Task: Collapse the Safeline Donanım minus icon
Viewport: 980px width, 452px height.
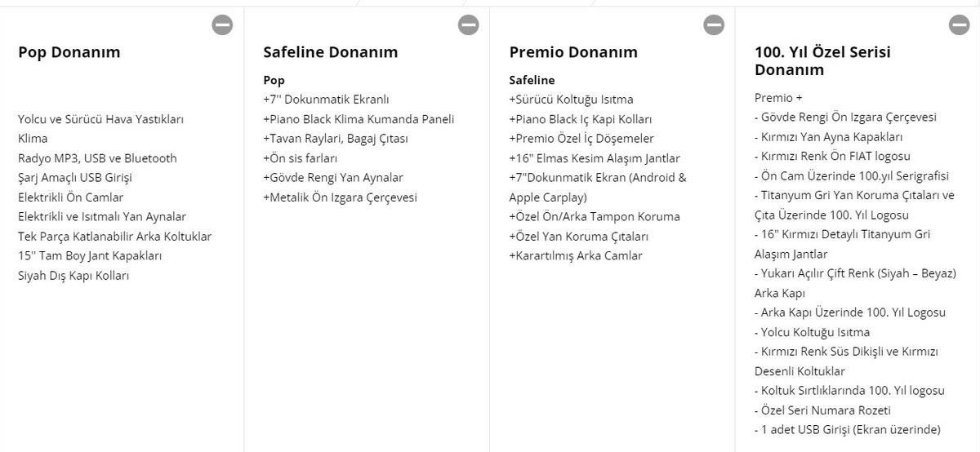Action: point(468,25)
